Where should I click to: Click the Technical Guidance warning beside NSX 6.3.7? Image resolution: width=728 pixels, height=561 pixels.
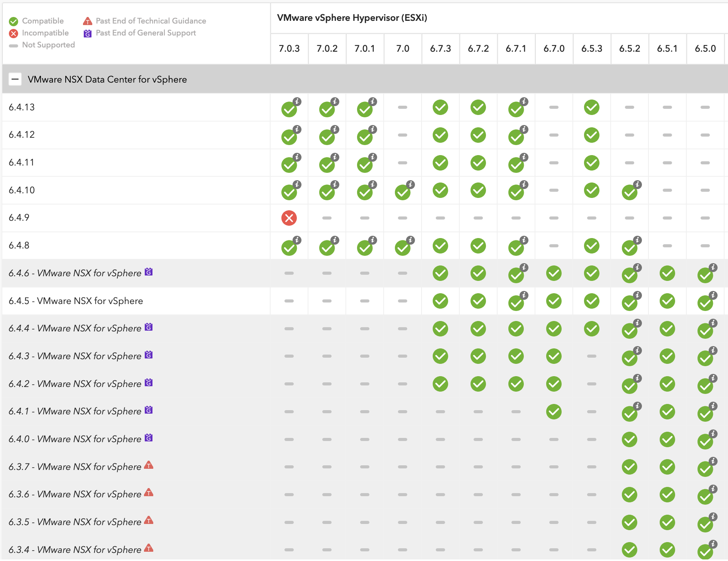pos(149,465)
